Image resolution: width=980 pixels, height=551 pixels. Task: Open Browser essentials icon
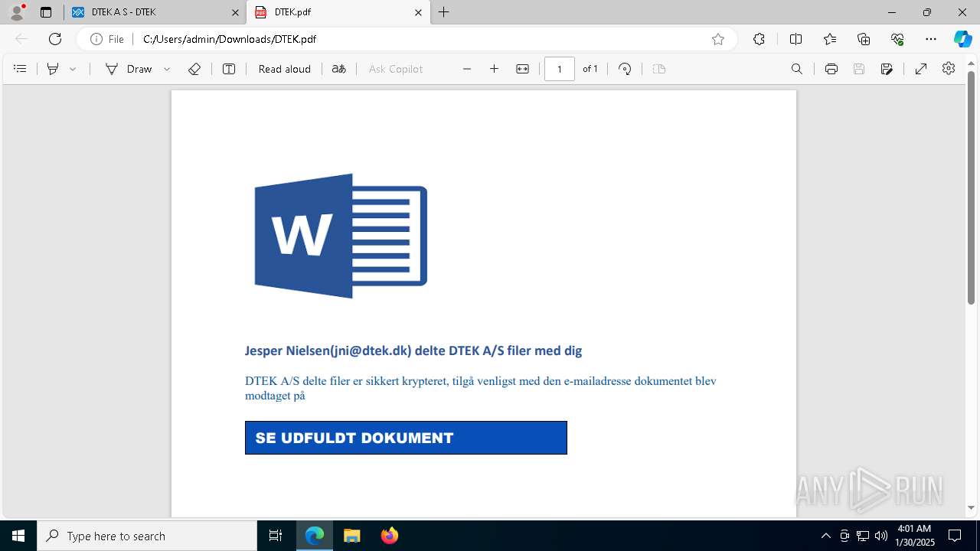pyautogui.click(x=897, y=39)
